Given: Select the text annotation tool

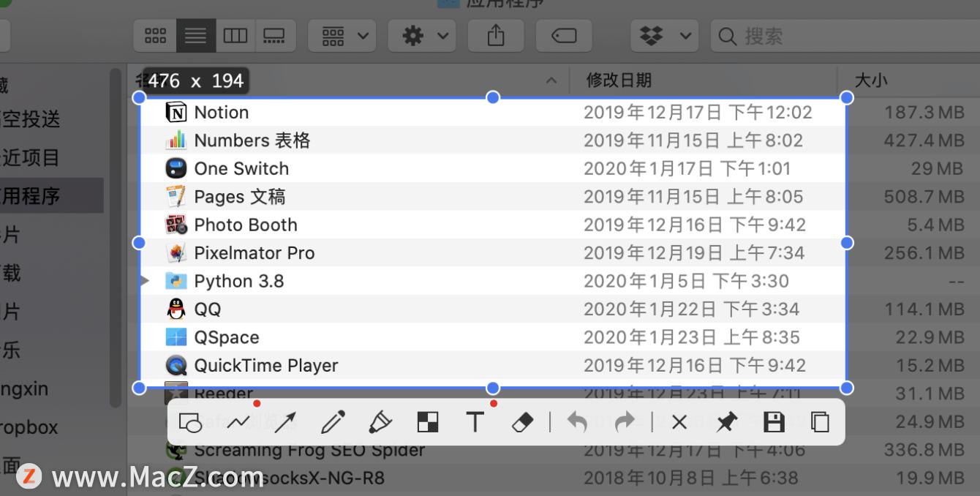Looking at the screenshot, I should [x=475, y=422].
